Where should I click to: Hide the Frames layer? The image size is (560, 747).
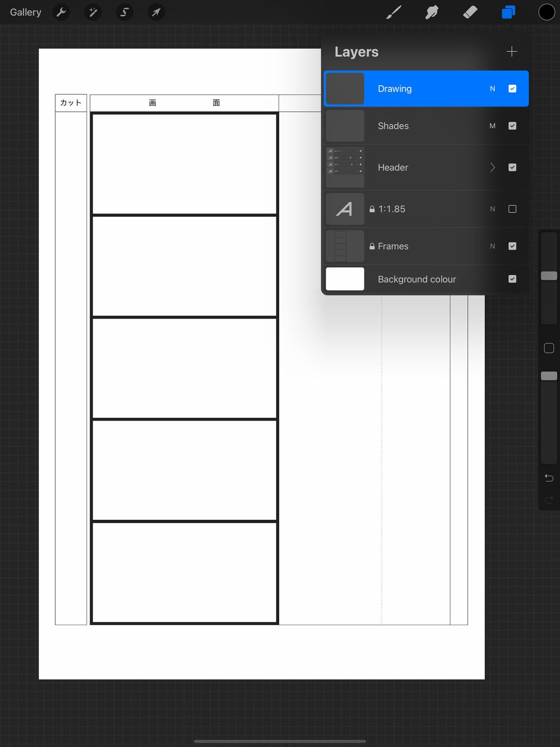click(x=513, y=246)
